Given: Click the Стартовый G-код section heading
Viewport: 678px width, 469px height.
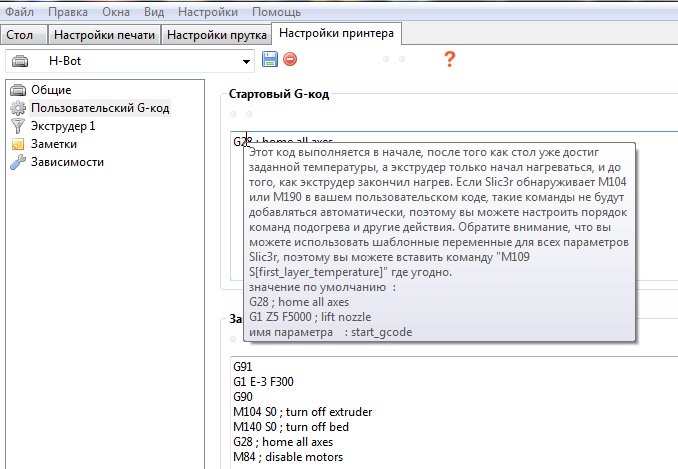Looking at the screenshot, I should pyautogui.click(x=279, y=94).
